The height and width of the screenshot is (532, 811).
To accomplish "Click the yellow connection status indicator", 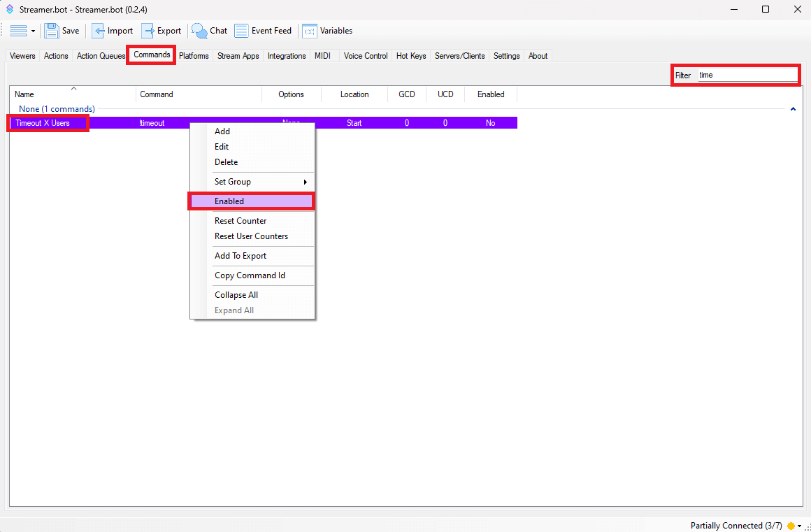I will click(791, 526).
